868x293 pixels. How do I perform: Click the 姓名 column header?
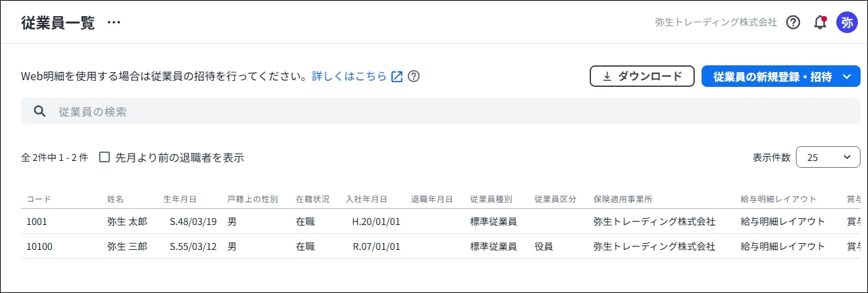pos(115,199)
